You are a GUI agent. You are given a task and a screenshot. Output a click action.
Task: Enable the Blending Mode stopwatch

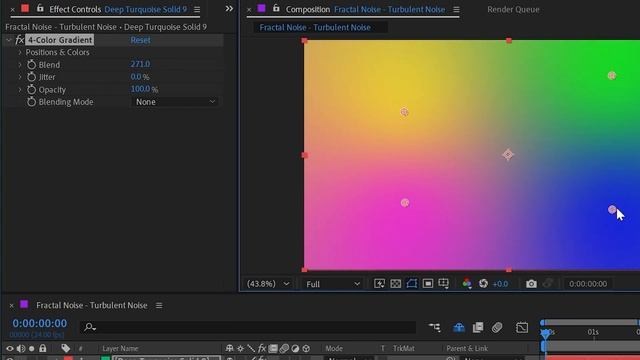click(31, 102)
